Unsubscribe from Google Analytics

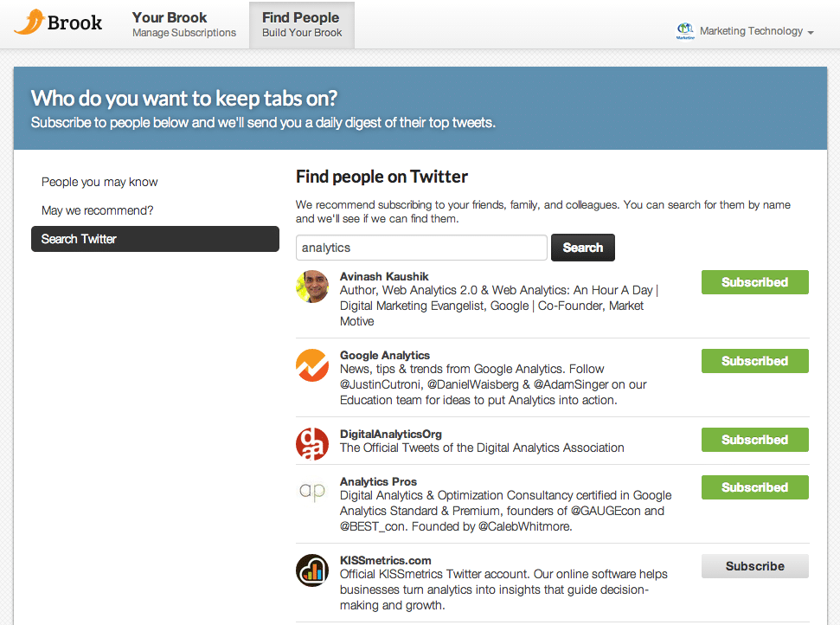tap(754, 361)
